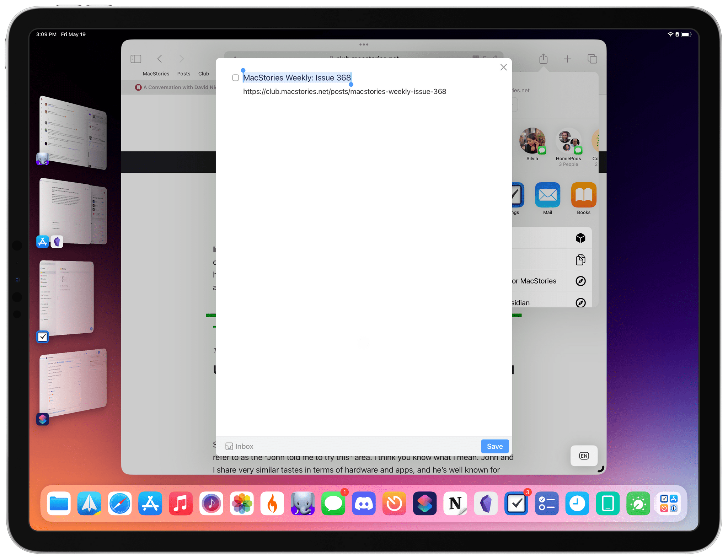This screenshot has width=728, height=560.
Task: Open Timery from the dock
Action: pyautogui.click(x=394, y=504)
